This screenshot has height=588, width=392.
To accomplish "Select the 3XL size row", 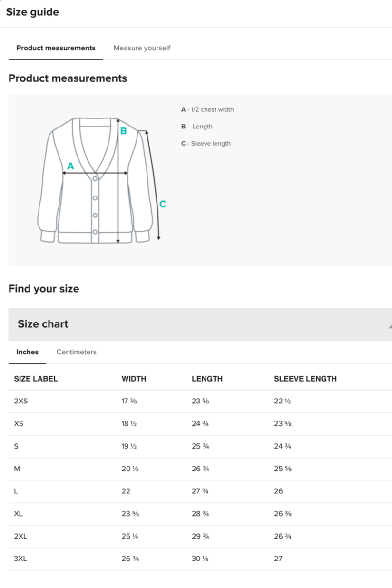I will pos(200,559).
